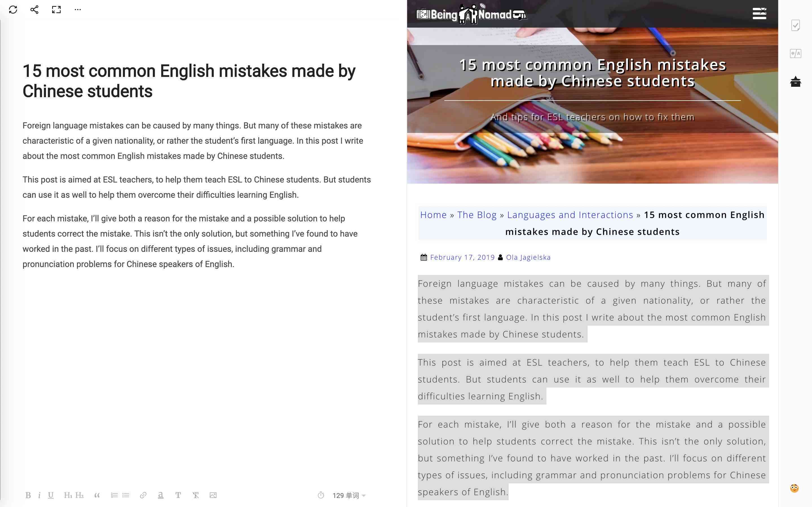The width and height of the screenshot is (812, 507).
Task: Click the image insert icon
Action: point(213,495)
